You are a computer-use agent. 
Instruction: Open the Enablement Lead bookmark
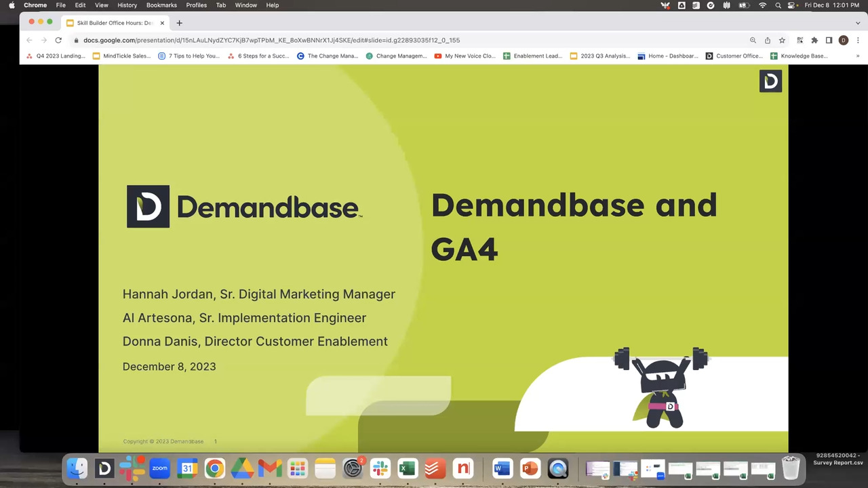click(533, 56)
